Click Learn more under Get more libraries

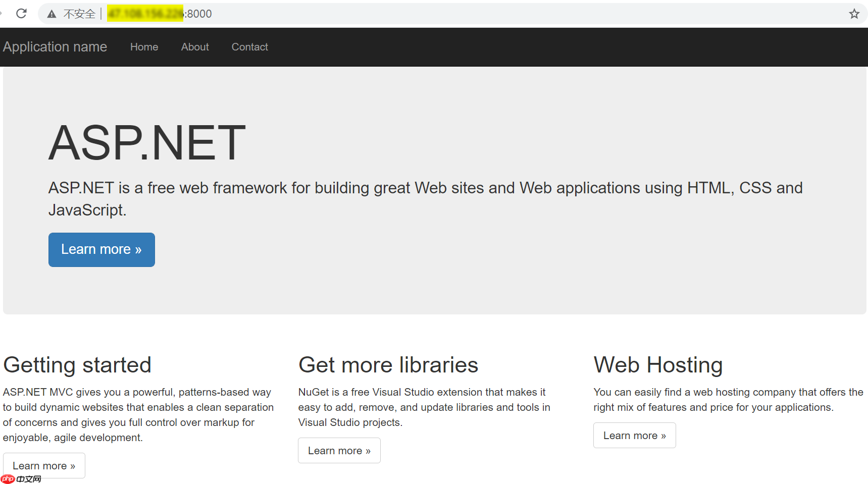(x=339, y=450)
